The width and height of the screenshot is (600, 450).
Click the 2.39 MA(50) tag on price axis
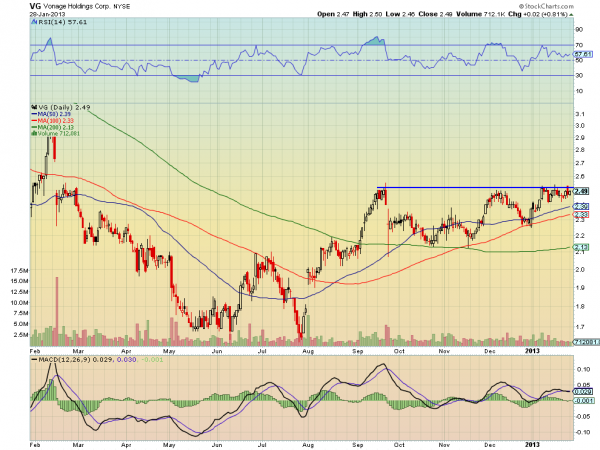click(581, 207)
